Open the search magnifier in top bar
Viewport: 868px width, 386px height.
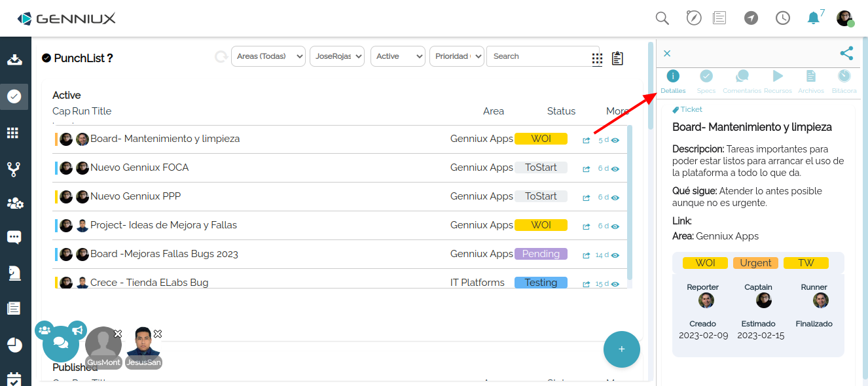click(x=662, y=18)
